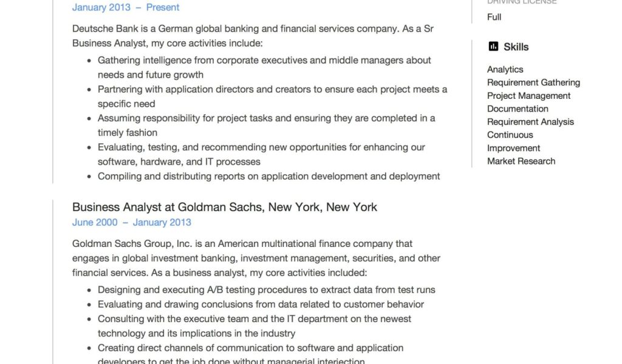This screenshot has height=364, width=622.
Task: Select the Documentation skill item
Action: (518, 109)
